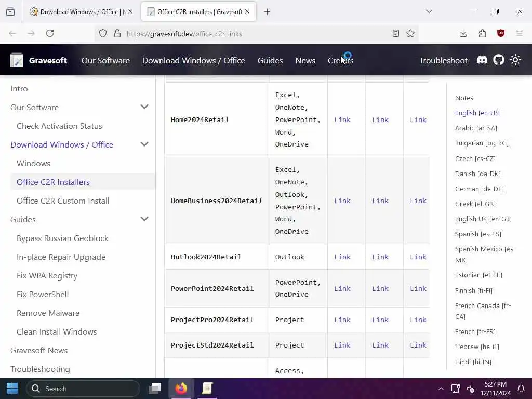Click the Gravesoft logo icon
532x399 pixels.
pyautogui.click(x=16, y=60)
